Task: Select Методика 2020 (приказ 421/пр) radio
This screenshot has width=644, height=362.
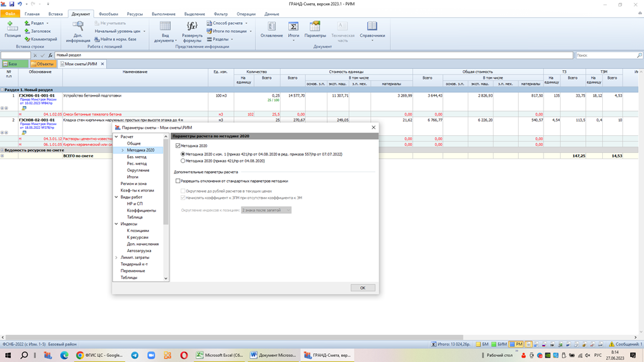Action: 183,161
